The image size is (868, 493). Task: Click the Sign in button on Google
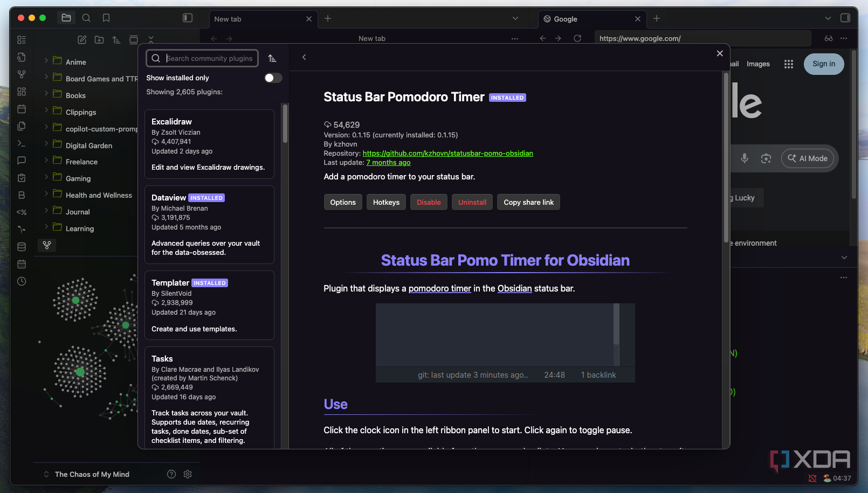point(824,64)
